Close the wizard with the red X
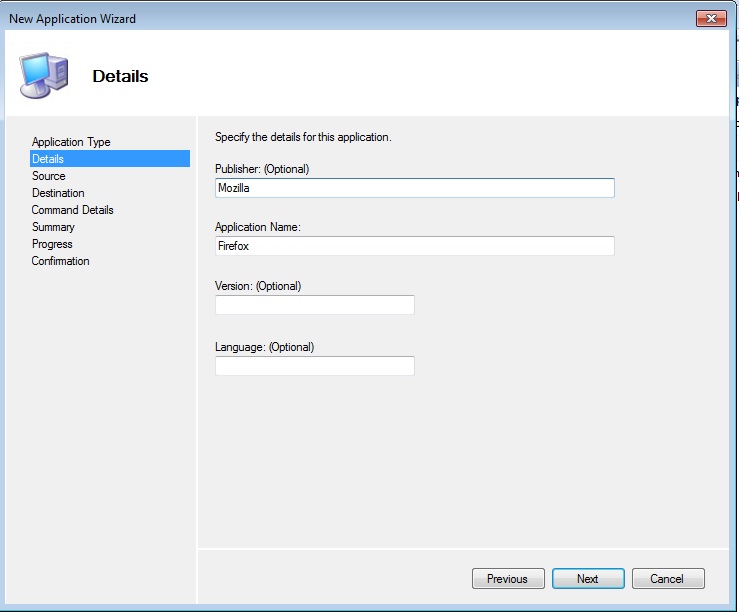The image size is (739, 612). [x=711, y=18]
